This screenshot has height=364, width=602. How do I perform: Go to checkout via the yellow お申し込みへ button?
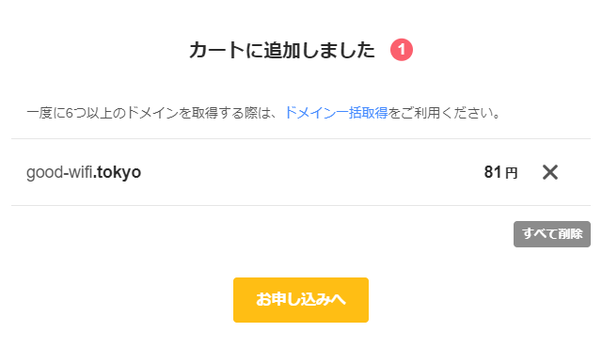click(301, 300)
